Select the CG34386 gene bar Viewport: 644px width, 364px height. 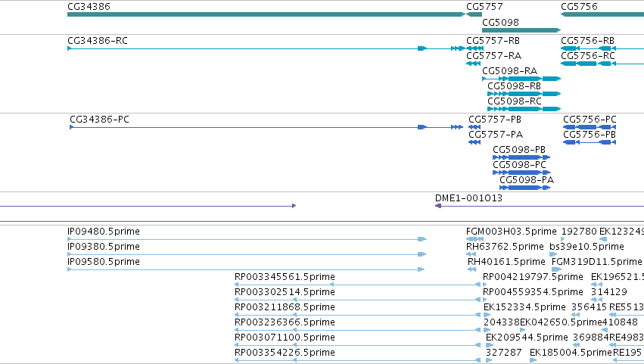coord(266,14)
